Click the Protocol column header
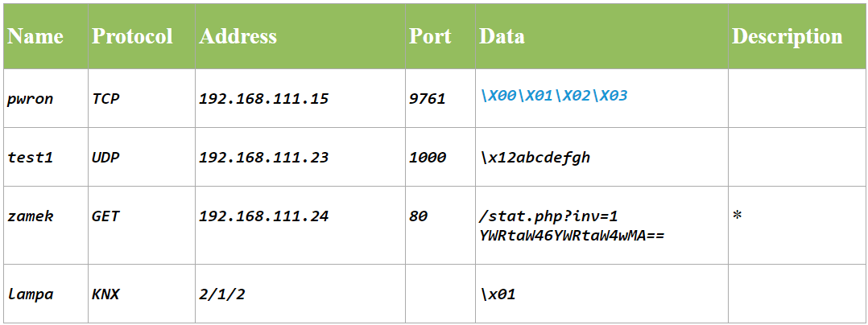The height and width of the screenshot is (325, 868). tap(132, 37)
